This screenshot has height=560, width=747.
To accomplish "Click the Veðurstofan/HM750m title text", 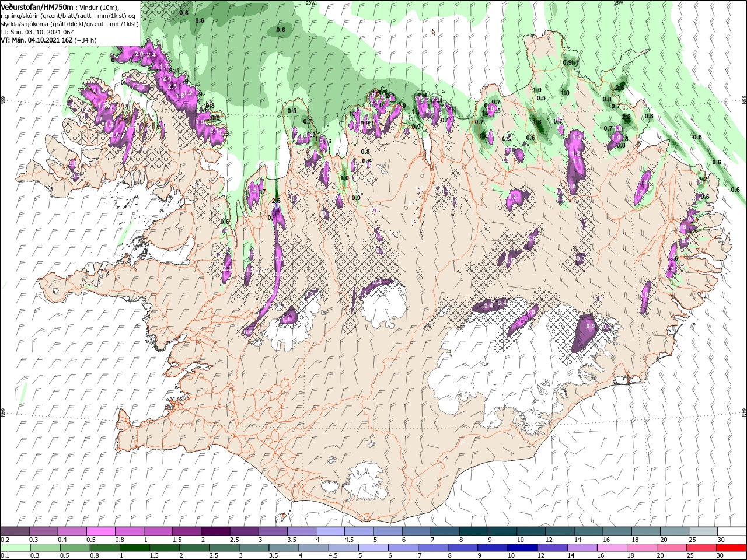I will (x=37, y=6).
